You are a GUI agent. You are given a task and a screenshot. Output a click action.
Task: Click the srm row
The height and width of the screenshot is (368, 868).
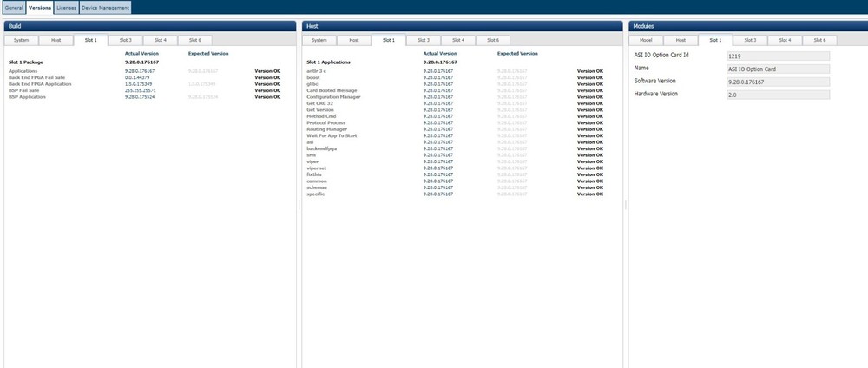click(455, 155)
